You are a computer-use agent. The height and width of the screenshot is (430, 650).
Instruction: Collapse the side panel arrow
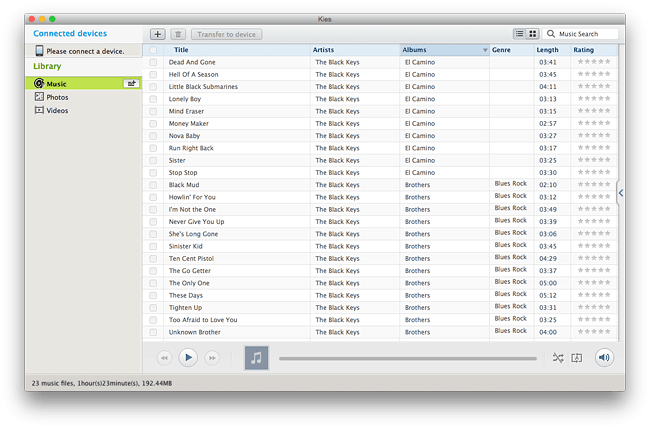pyautogui.click(x=621, y=193)
